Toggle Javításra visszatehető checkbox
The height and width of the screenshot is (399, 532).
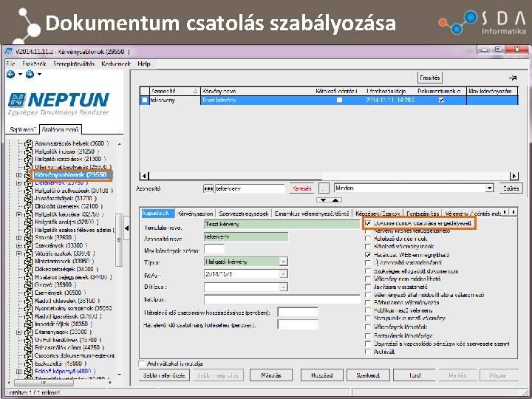click(368, 287)
